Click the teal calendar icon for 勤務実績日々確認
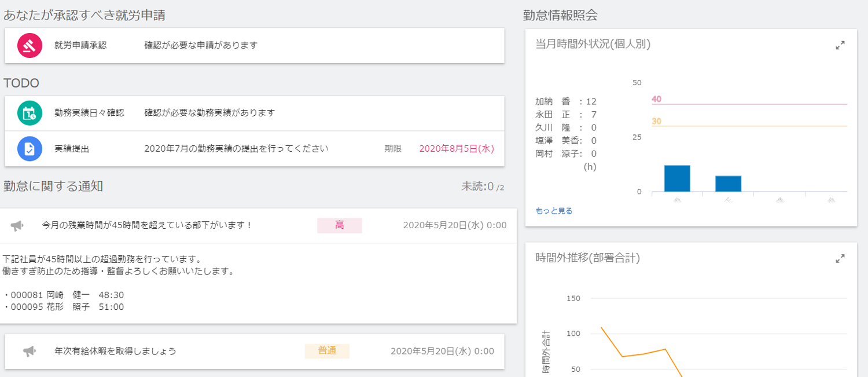Image resolution: width=868 pixels, height=377 pixels. click(x=30, y=113)
